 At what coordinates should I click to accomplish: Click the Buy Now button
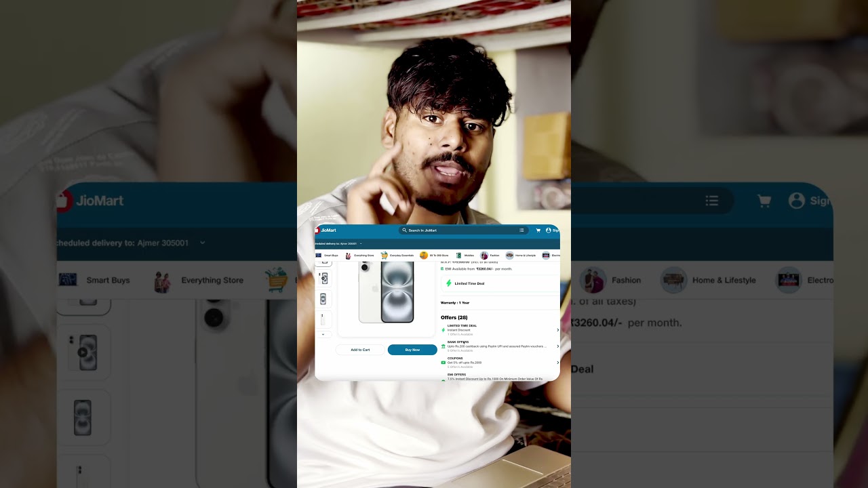412,350
